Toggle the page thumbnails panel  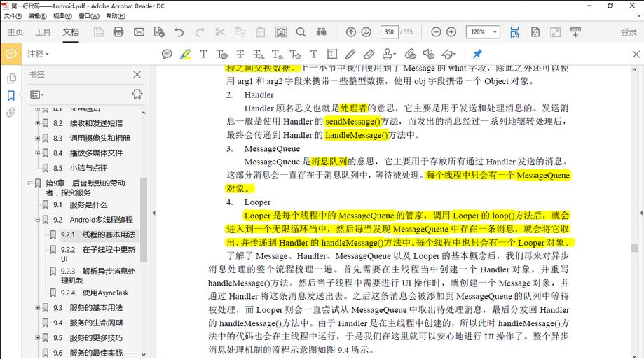[x=11, y=78]
